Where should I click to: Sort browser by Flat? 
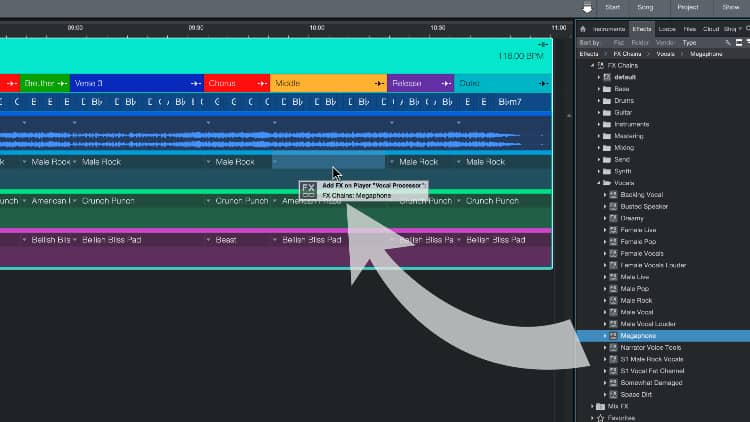(618, 43)
